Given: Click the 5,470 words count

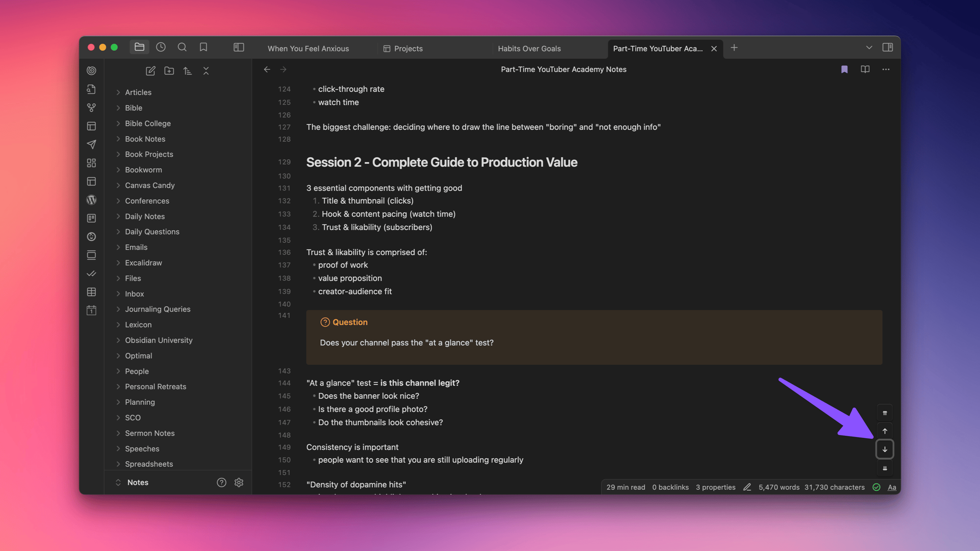Looking at the screenshot, I should point(779,487).
